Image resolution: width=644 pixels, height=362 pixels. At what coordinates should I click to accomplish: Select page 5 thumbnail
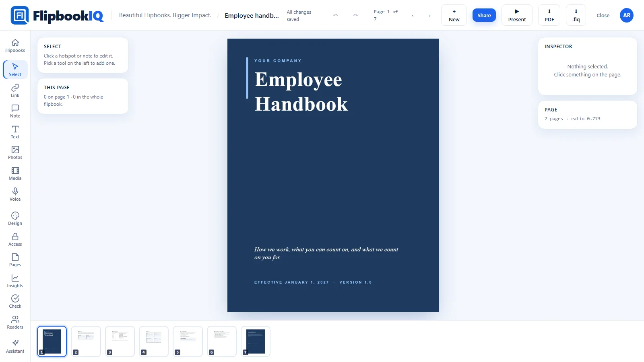click(188, 341)
